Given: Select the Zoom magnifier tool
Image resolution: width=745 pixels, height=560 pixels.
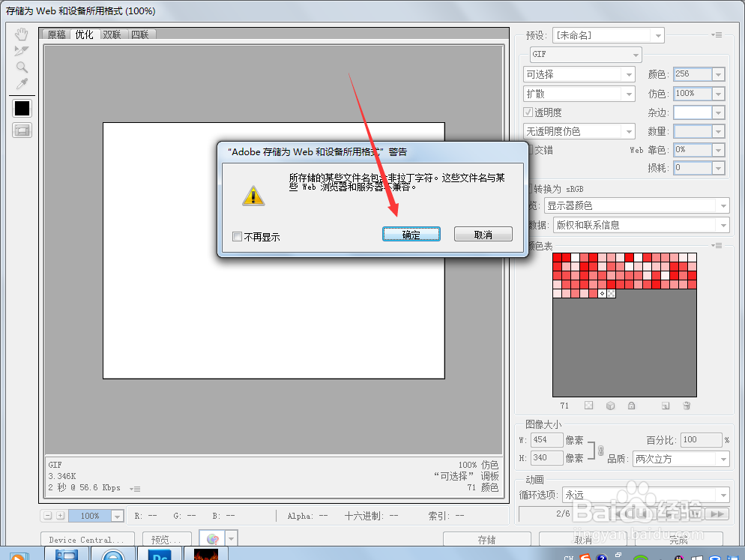Looking at the screenshot, I should pyautogui.click(x=22, y=67).
